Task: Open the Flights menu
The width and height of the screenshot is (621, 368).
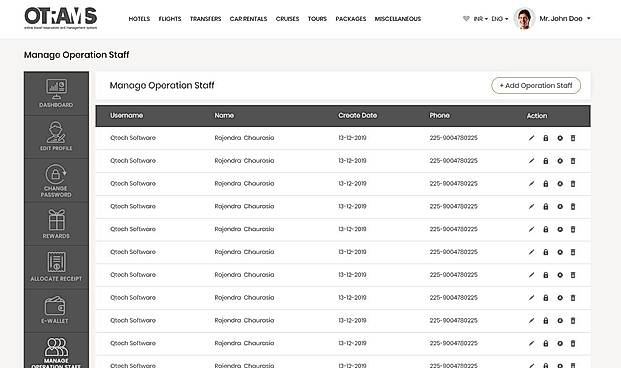Action: (x=170, y=19)
